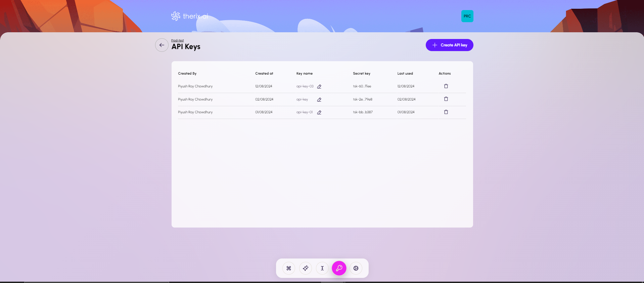Open the sparkle AI icon in dock
Screen dimensions: 644x283
306,268
